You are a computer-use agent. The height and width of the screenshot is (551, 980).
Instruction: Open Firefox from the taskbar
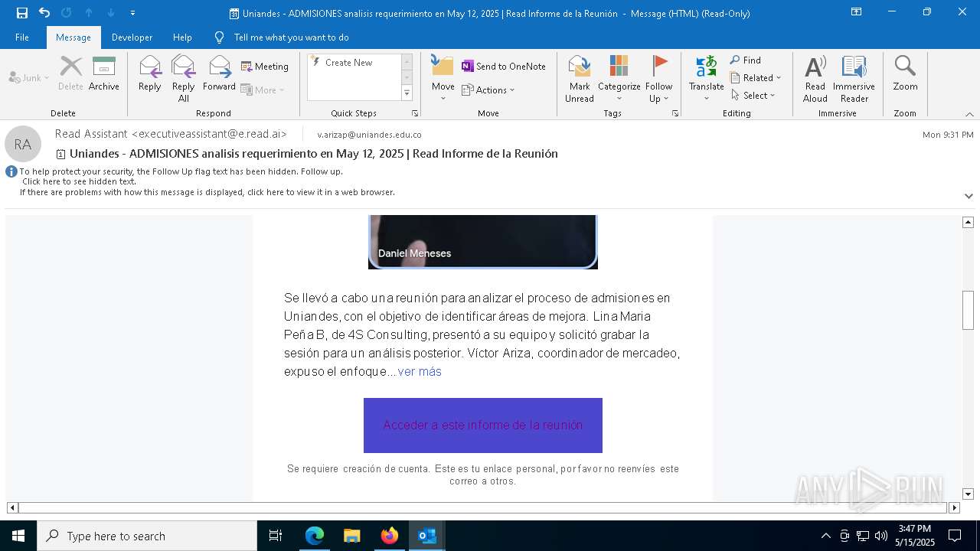tap(390, 536)
